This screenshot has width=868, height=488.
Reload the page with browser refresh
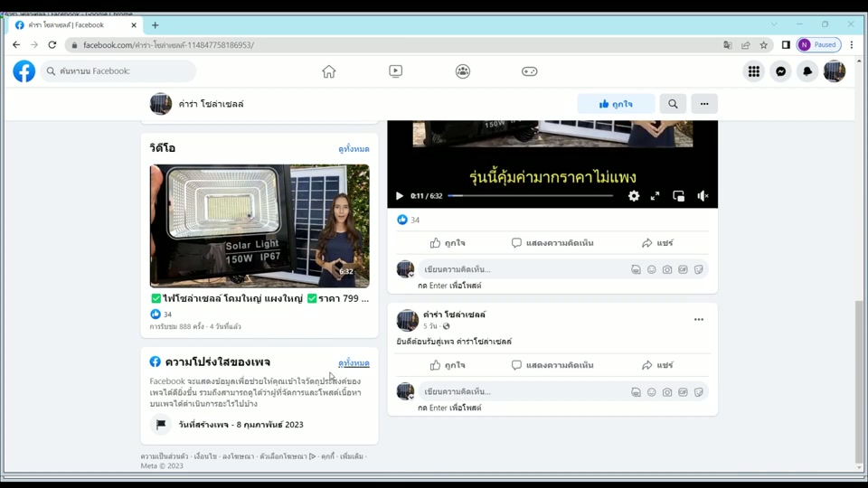[x=52, y=45]
